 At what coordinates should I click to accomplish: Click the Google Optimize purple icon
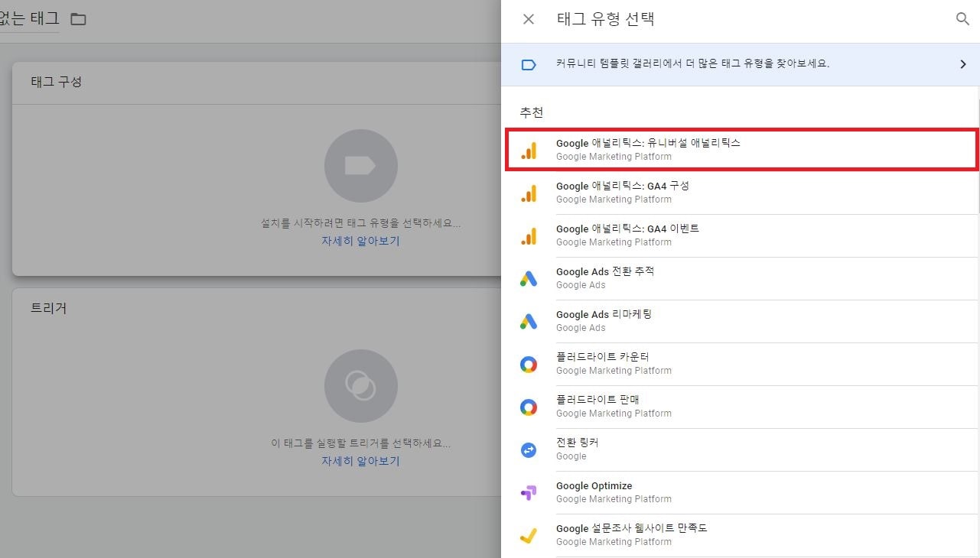coord(529,493)
